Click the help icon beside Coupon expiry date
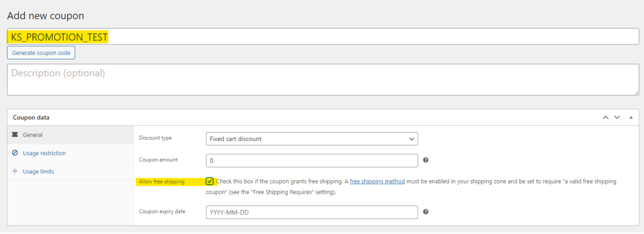The height and width of the screenshot is (234, 644). pyautogui.click(x=425, y=212)
